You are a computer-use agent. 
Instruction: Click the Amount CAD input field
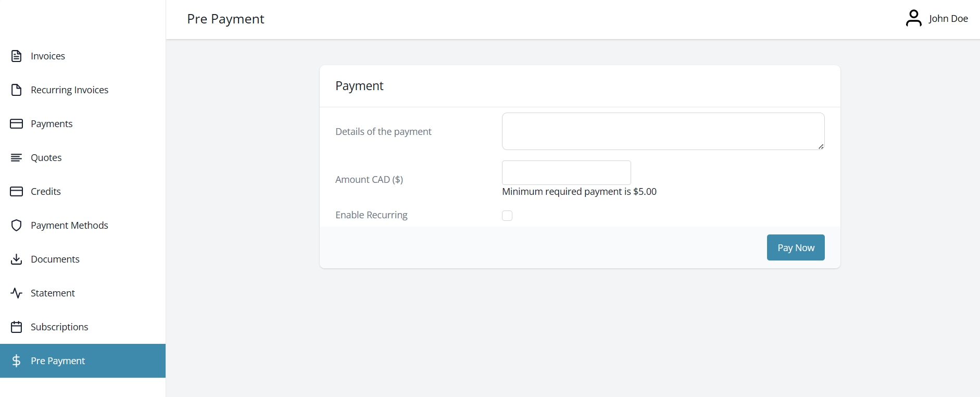point(566,172)
